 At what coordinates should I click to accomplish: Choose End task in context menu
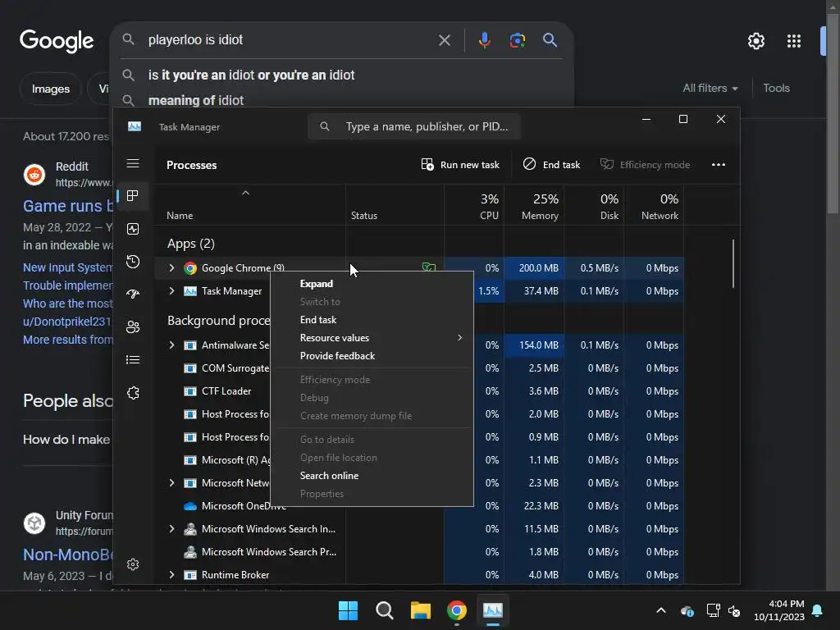pyautogui.click(x=372, y=320)
